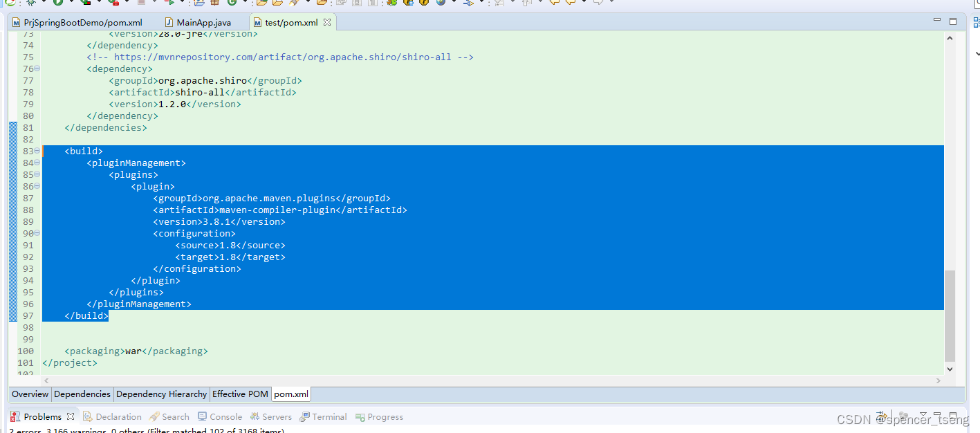This screenshot has height=433, width=980.
Task: Show the Terminal view
Action: pyautogui.click(x=323, y=416)
